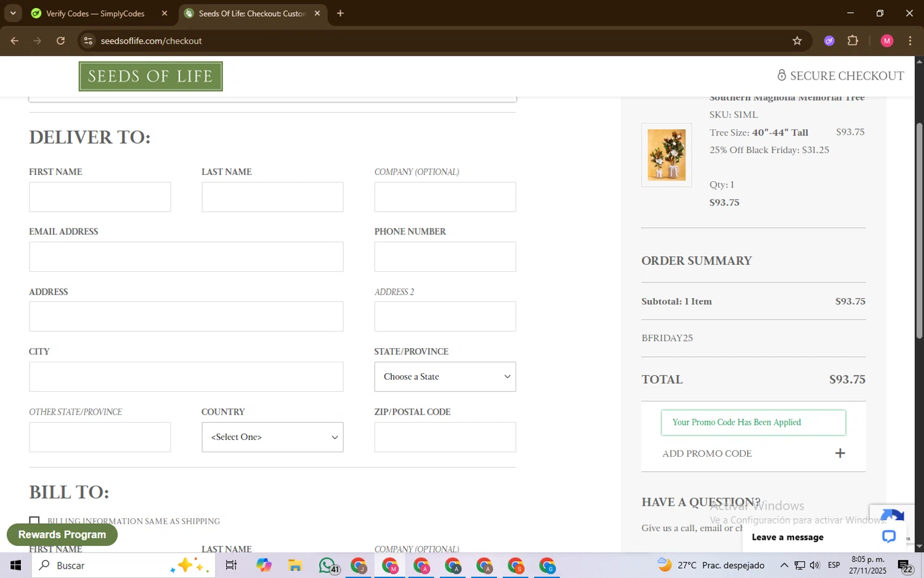Go back with the browser back arrow
Image resolution: width=924 pixels, height=578 pixels.
(14, 41)
